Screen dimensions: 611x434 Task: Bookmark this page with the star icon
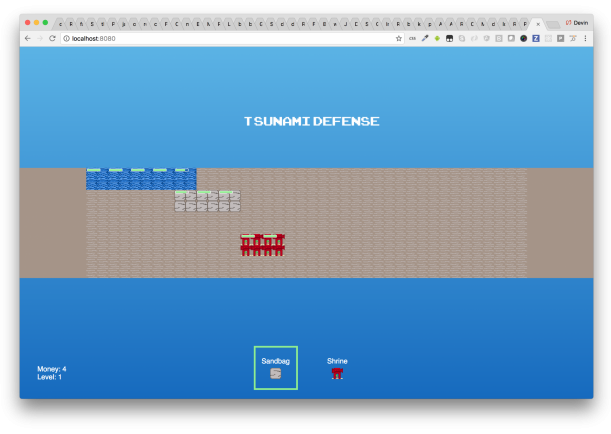tap(399, 38)
